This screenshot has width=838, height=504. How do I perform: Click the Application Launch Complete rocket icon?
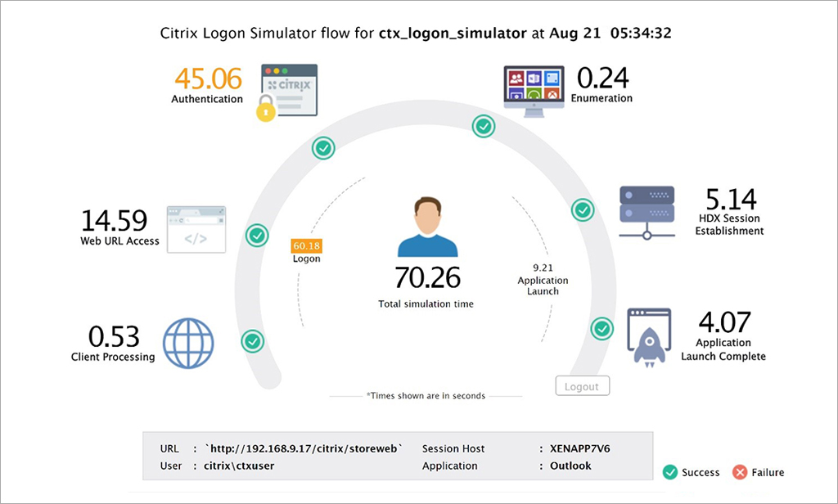point(649,338)
